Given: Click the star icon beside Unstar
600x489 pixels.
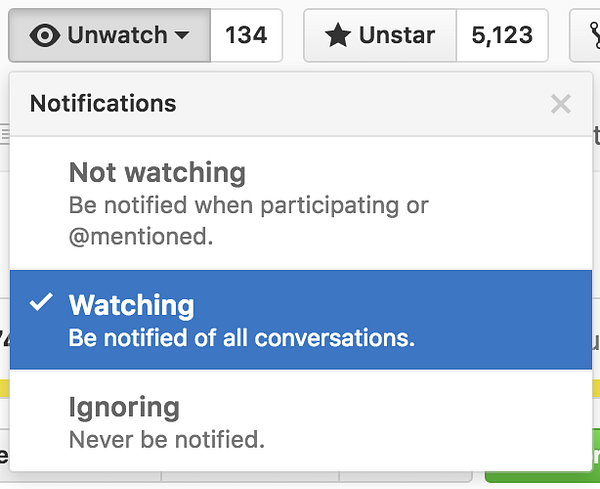Looking at the screenshot, I should pyautogui.click(x=338, y=35).
